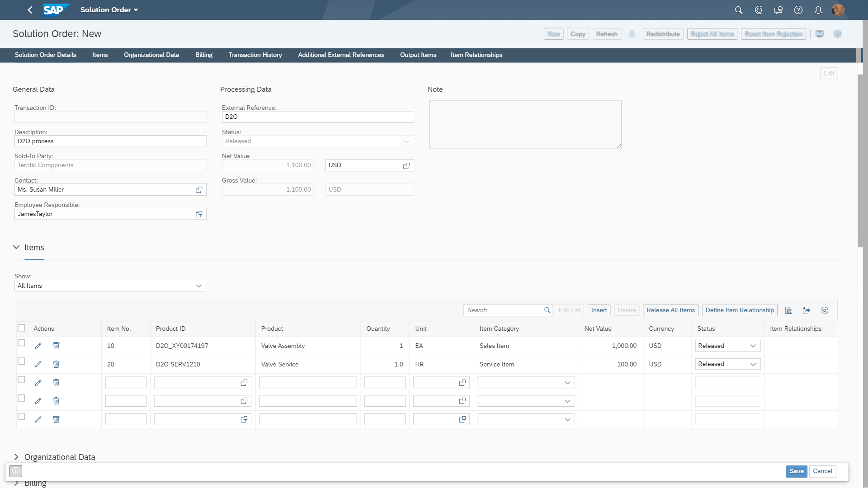Open Product ID value help in first empty row
This screenshot has height=488, width=868.
pos(244,383)
